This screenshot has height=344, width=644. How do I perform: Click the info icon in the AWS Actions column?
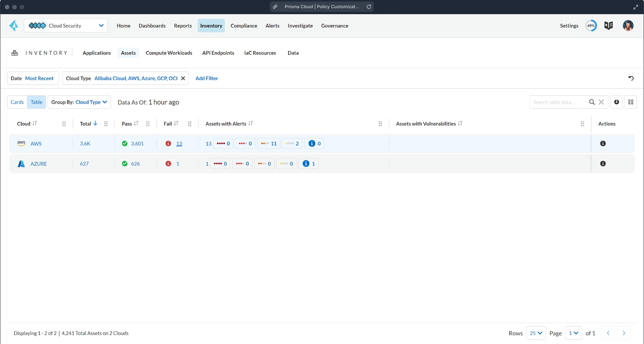coord(603,143)
